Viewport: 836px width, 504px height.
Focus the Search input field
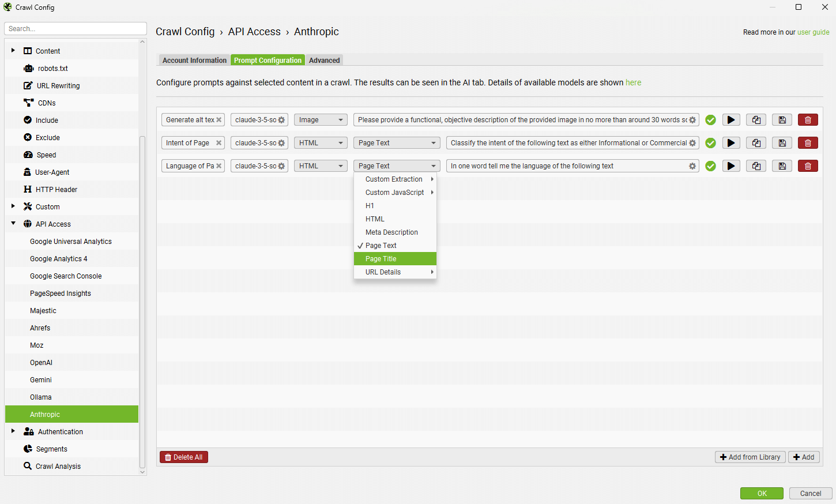coord(75,29)
